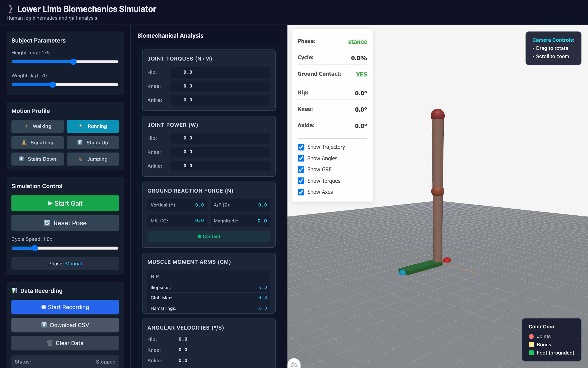Viewport: 588px width, 368px height.
Task: Click the Ground Contact YES value
Action: tap(361, 74)
